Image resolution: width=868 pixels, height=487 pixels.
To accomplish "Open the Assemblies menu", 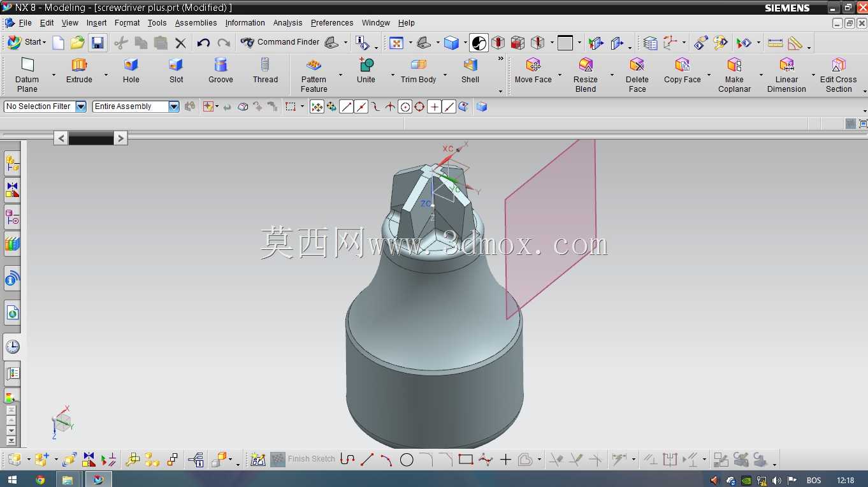I will [x=196, y=23].
